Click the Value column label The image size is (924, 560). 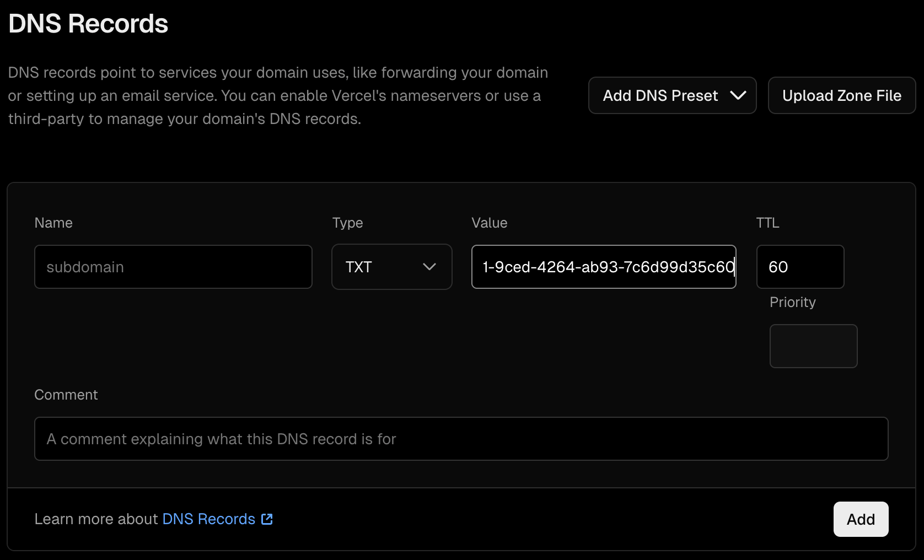(x=489, y=223)
